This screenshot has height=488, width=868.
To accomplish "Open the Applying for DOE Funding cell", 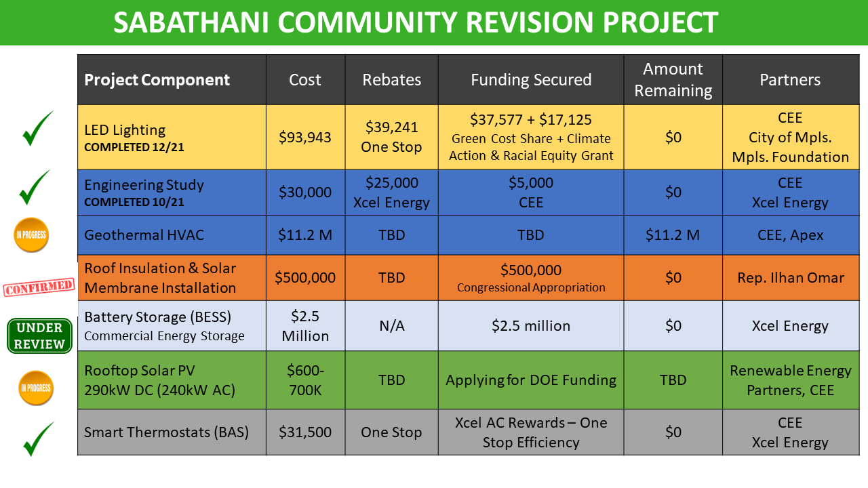I will click(531, 380).
